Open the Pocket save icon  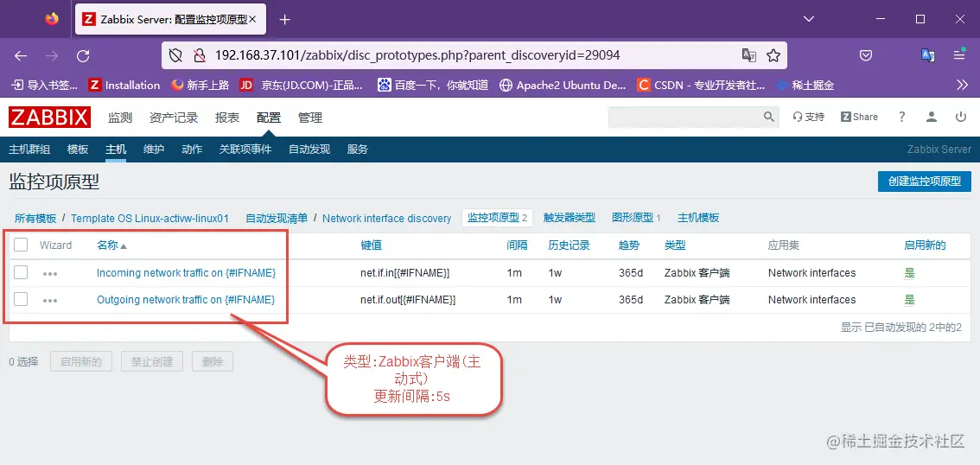(866, 55)
